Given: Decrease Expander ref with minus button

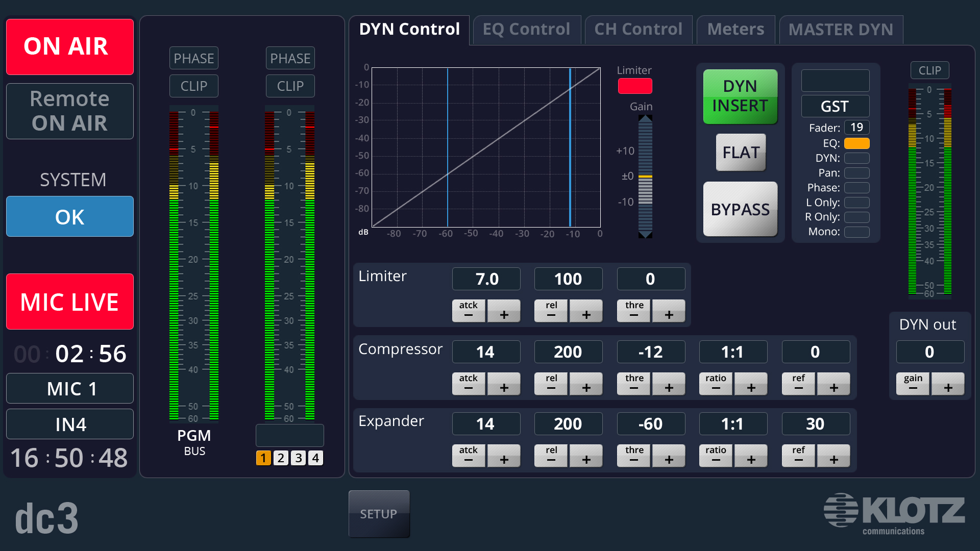Looking at the screenshot, I should click(x=798, y=456).
